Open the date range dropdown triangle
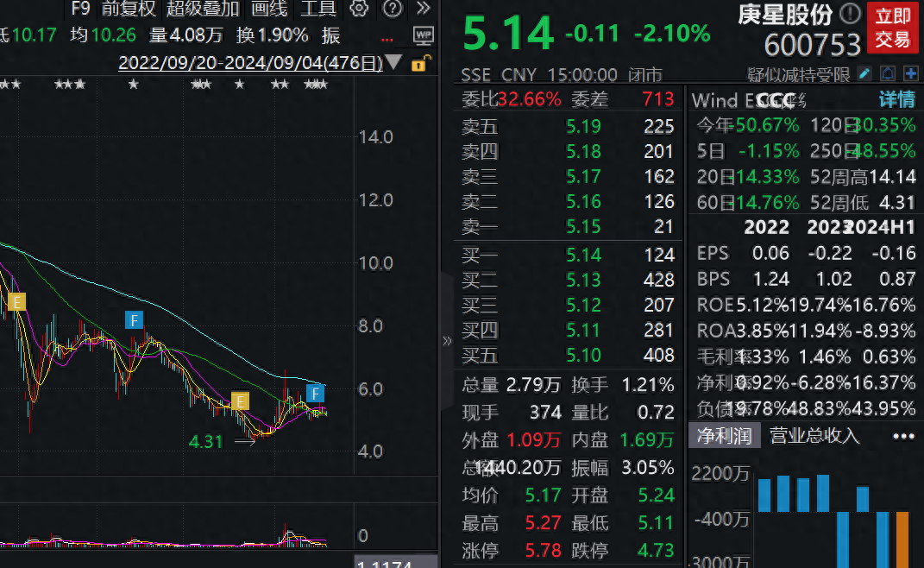 (x=394, y=62)
